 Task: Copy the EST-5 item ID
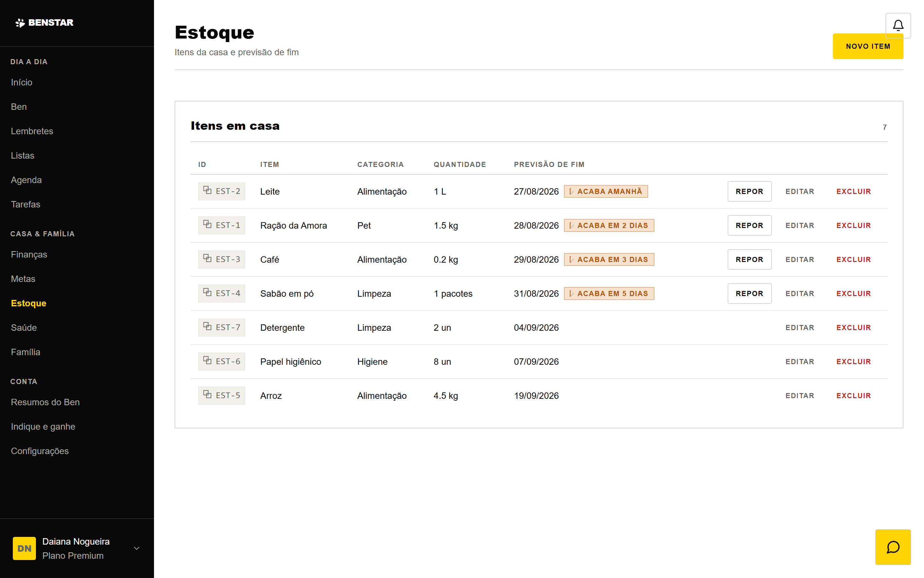[221, 395]
